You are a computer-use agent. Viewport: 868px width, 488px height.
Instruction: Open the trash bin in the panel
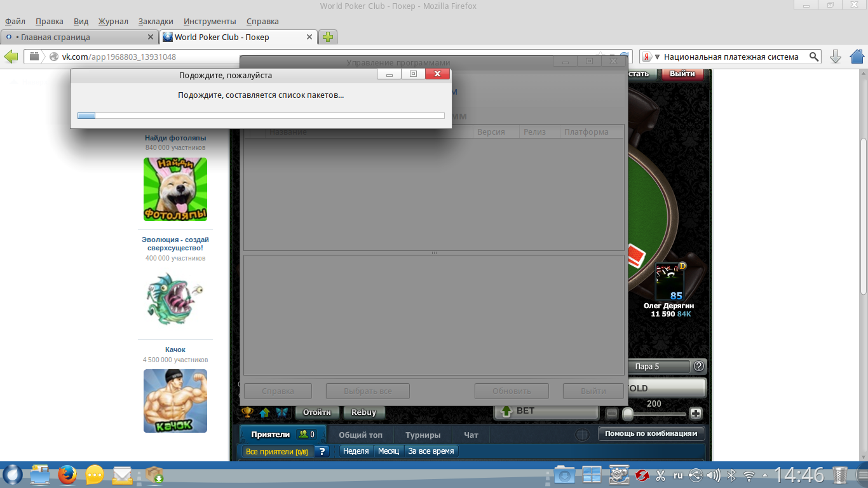pyautogui.click(x=840, y=475)
